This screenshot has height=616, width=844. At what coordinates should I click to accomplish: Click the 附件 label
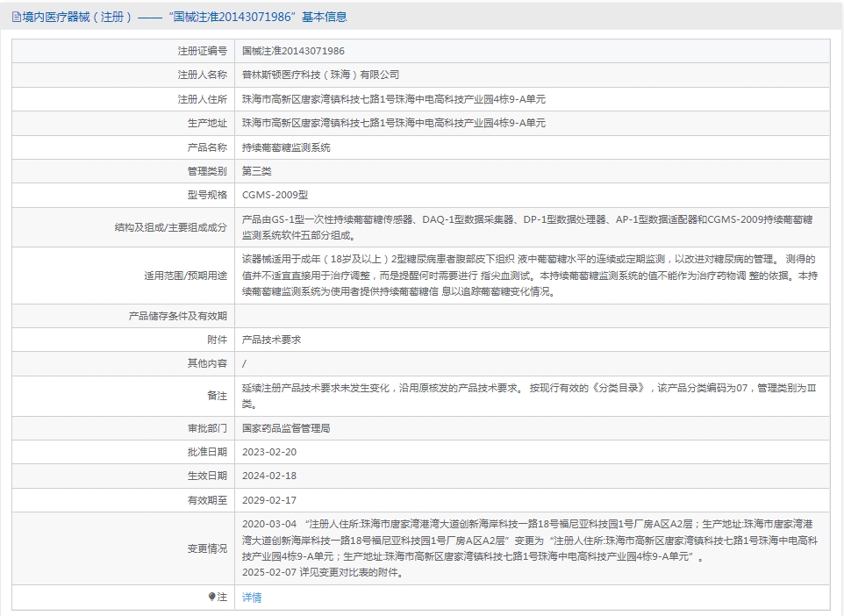coord(217,340)
